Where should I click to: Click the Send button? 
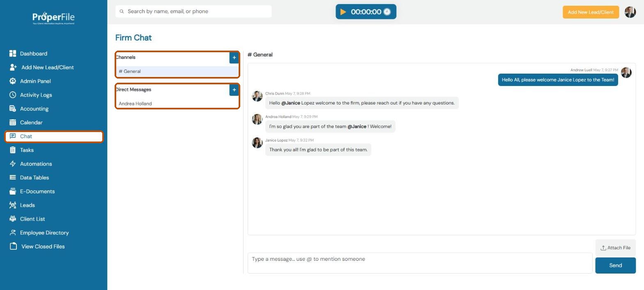[x=615, y=265]
